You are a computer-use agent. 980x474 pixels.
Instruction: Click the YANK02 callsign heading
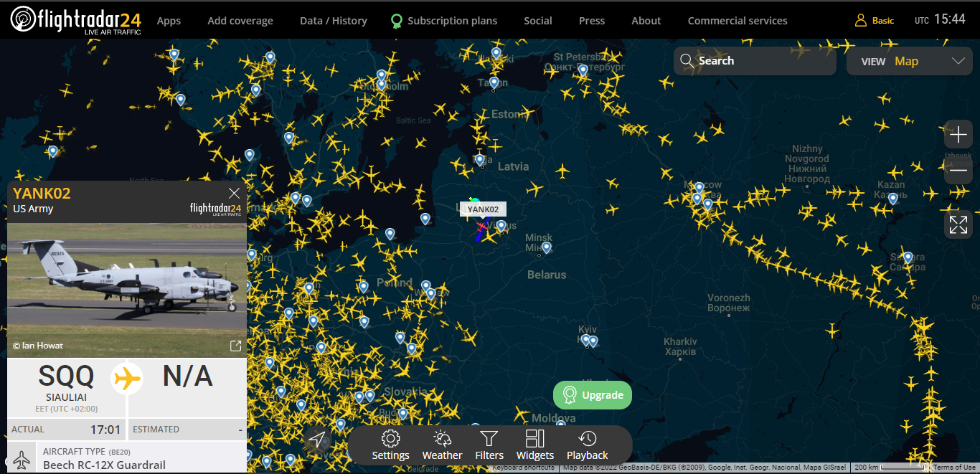point(42,193)
